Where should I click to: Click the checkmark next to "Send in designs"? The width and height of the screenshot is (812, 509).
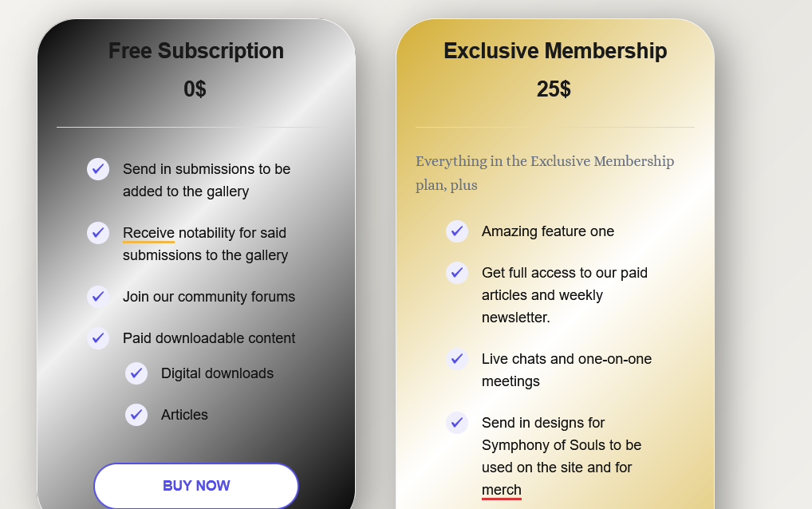pos(457,423)
